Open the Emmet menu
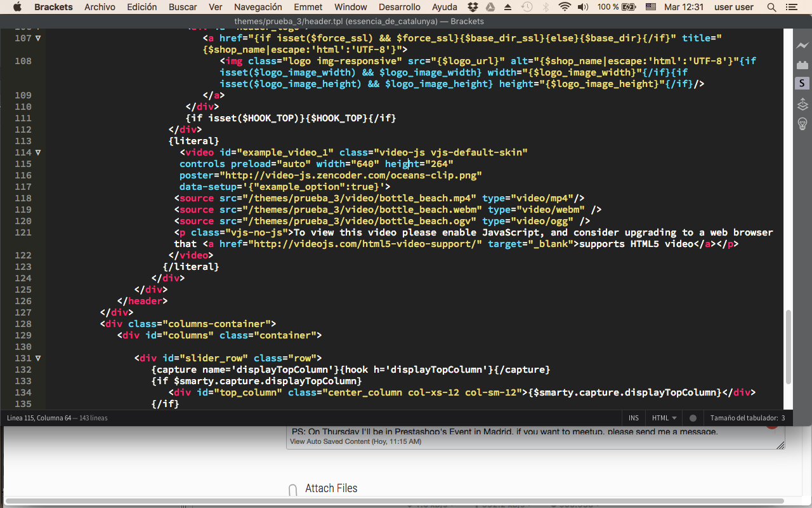812x508 pixels. pos(308,7)
